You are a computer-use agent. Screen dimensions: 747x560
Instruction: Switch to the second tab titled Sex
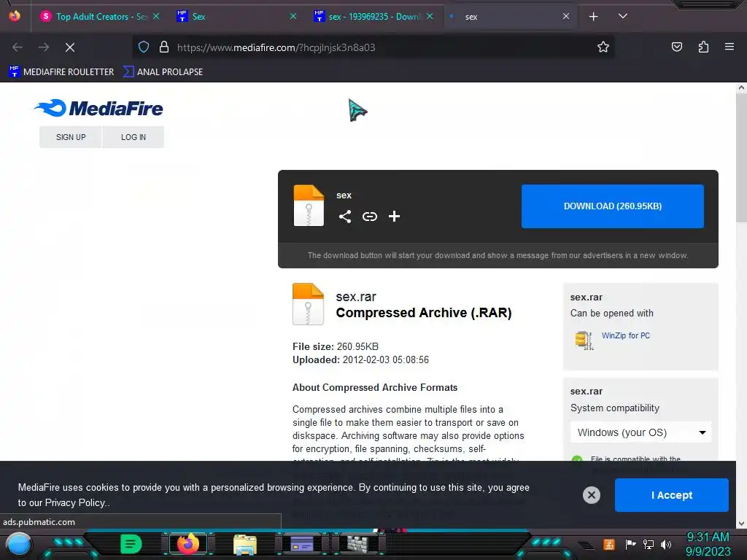pos(236,17)
